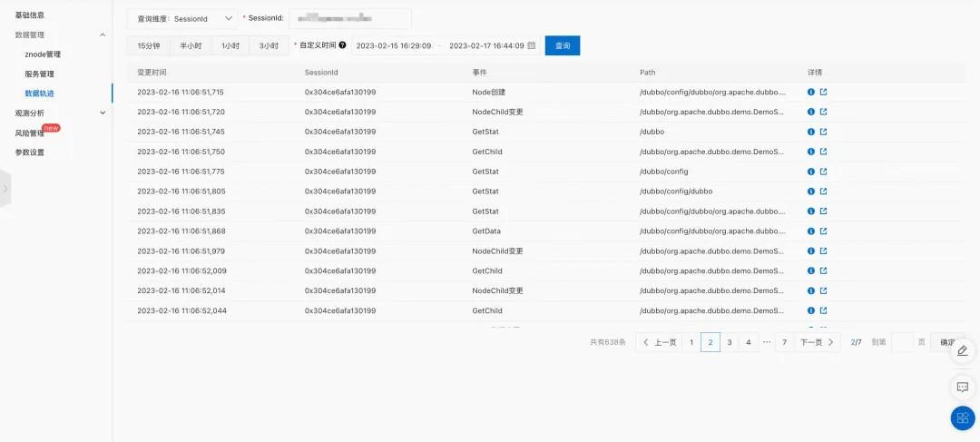The image size is (980, 442).
Task: Click info icon for /dubbo GetStat row
Action: [811, 132]
